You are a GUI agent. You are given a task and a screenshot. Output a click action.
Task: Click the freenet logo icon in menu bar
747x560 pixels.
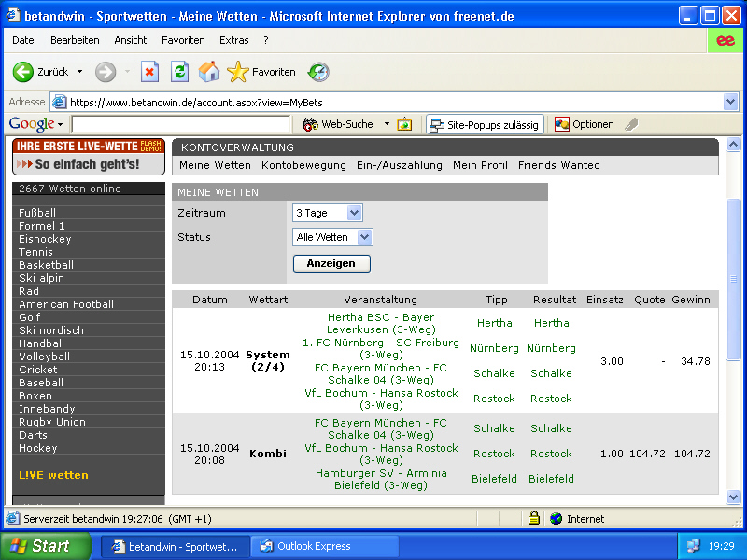click(726, 40)
